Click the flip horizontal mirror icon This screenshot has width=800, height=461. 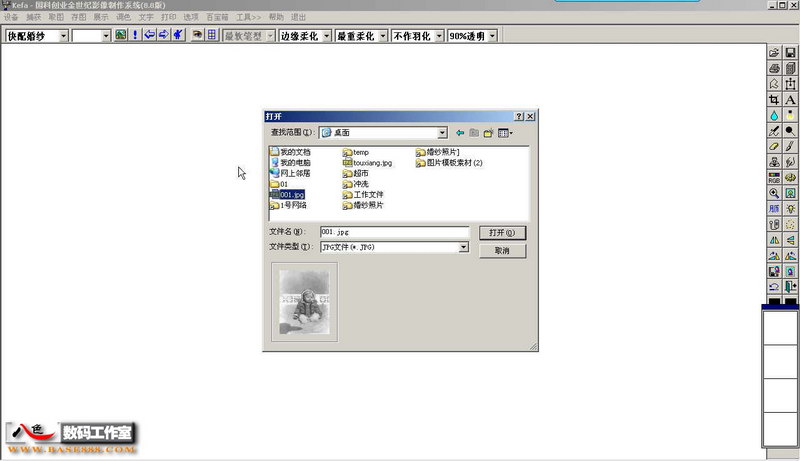tap(774, 240)
